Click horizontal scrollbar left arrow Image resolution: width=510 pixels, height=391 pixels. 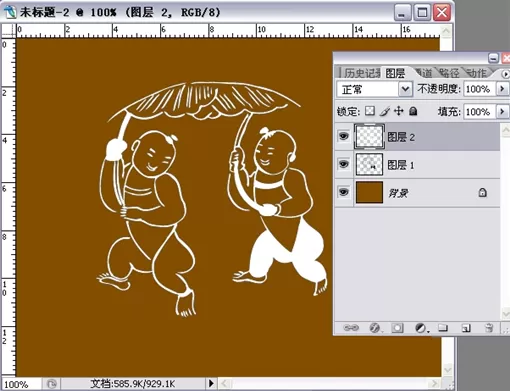[x=225, y=384]
